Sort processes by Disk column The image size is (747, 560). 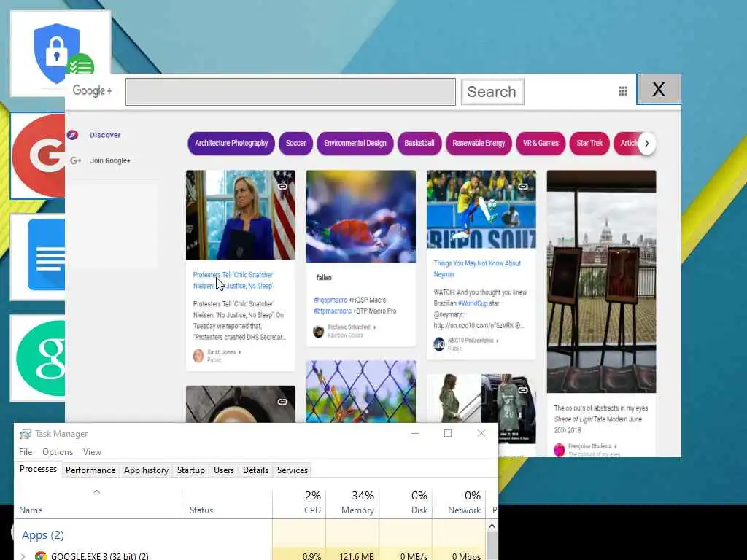pyautogui.click(x=406, y=502)
